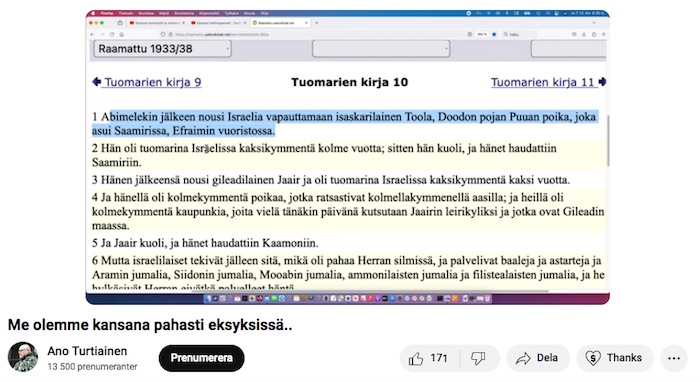
Task: Select the first YouTube tab in Firefox video
Action: pos(157,22)
